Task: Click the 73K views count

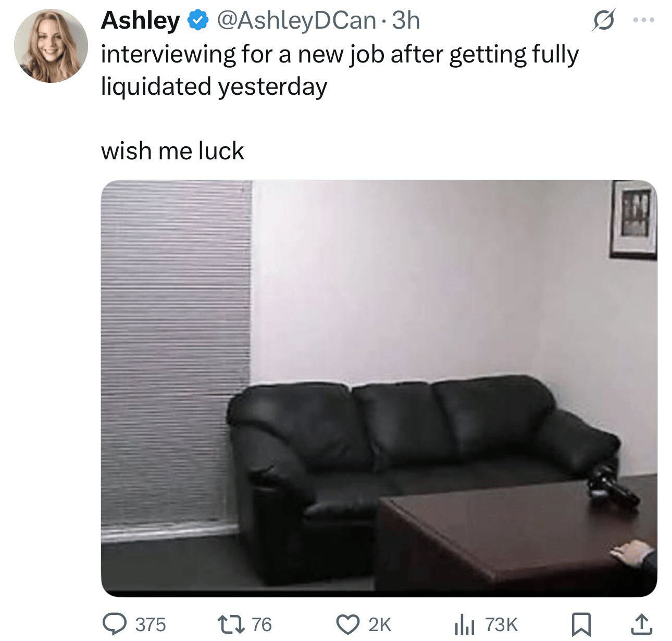Action: click(x=501, y=624)
